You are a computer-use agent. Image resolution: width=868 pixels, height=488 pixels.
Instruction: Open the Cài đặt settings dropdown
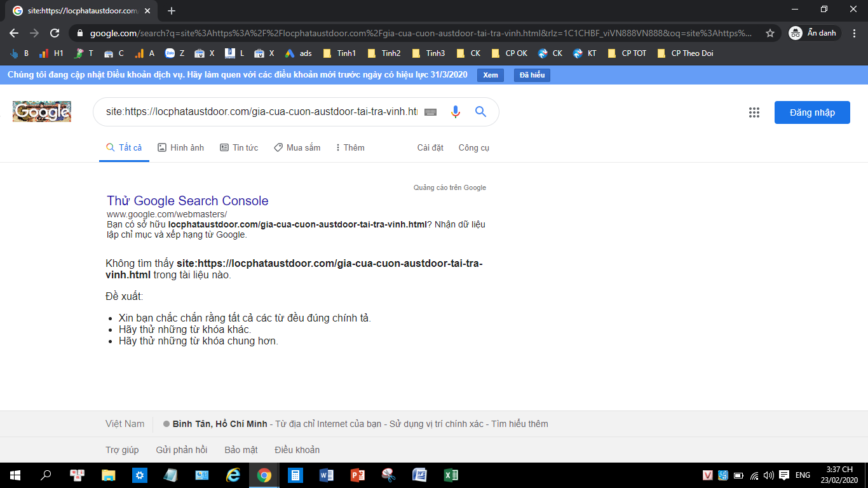point(430,147)
